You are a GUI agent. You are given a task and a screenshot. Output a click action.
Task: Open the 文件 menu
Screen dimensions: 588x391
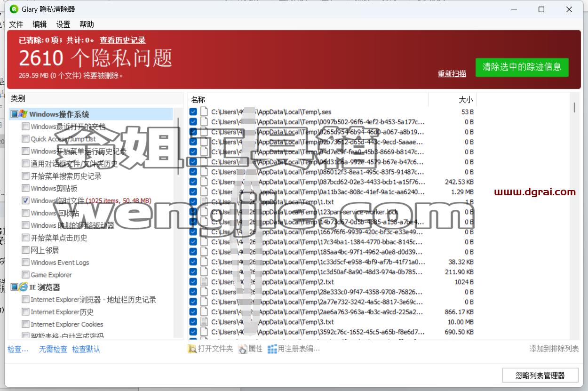(x=16, y=24)
